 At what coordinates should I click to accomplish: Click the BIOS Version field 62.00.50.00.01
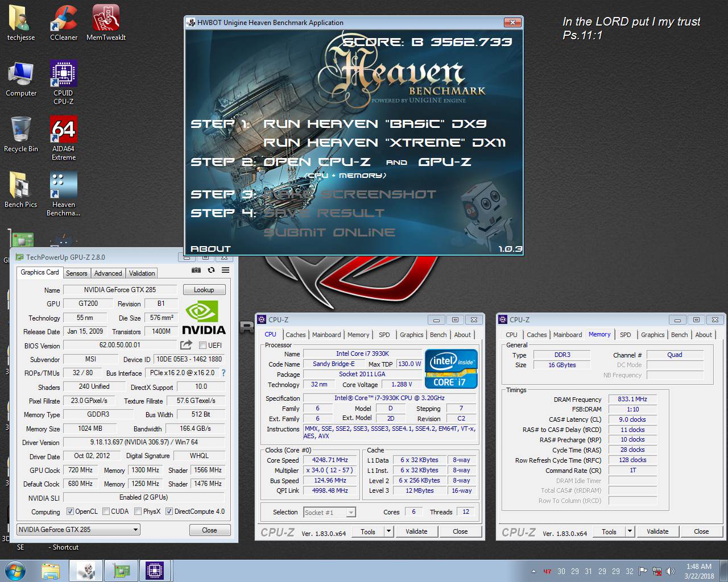click(x=120, y=345)
